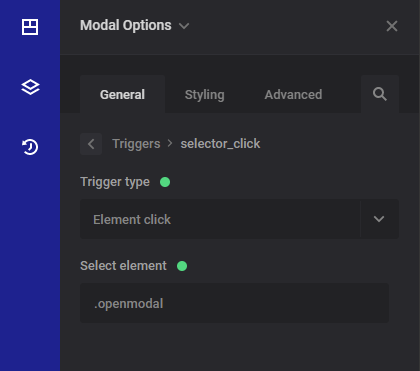Click the Trigger type label
The width and height of the screenshot is (420, 371).
(115, 182)
